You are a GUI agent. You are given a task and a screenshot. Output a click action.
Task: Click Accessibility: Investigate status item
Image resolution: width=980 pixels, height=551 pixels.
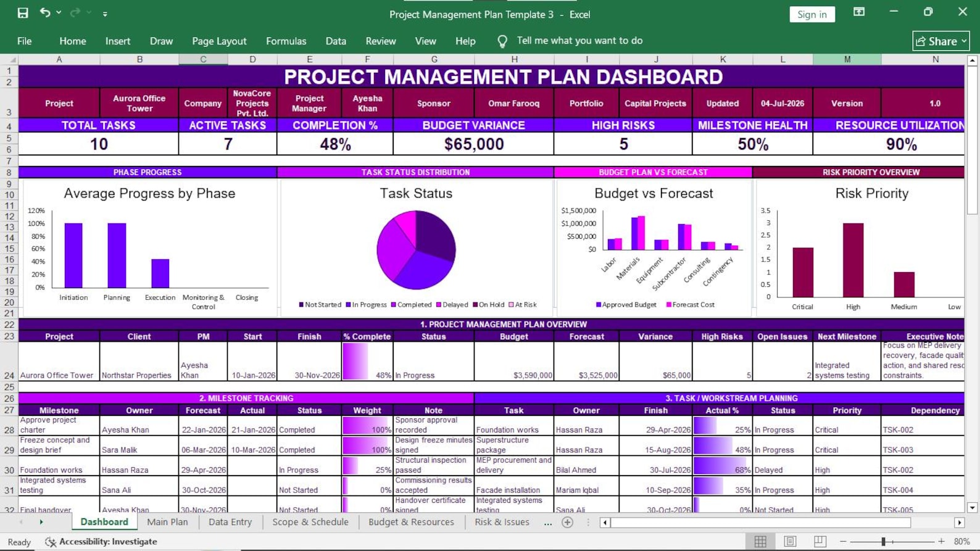[x=101, y=542]
